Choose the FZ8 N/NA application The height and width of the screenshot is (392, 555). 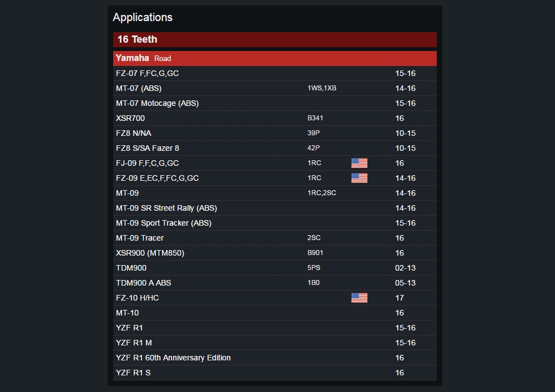pyautogui.click(x=133, y=133)
